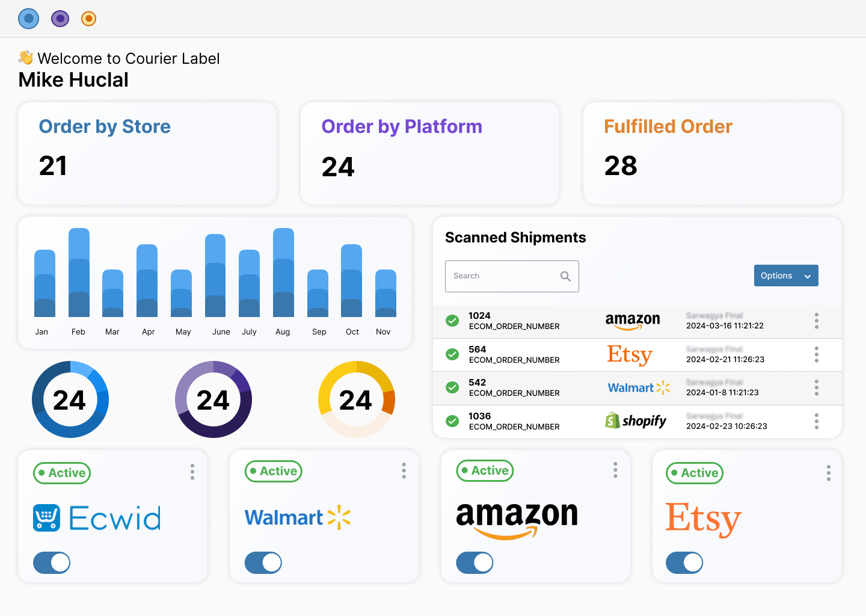Open the kebab menu on order 542
Viewport: 866px width, 616px height.
[816, 388]
